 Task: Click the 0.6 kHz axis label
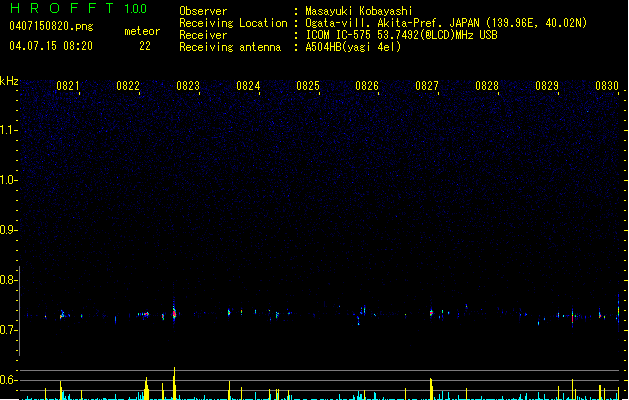[8, 380]
